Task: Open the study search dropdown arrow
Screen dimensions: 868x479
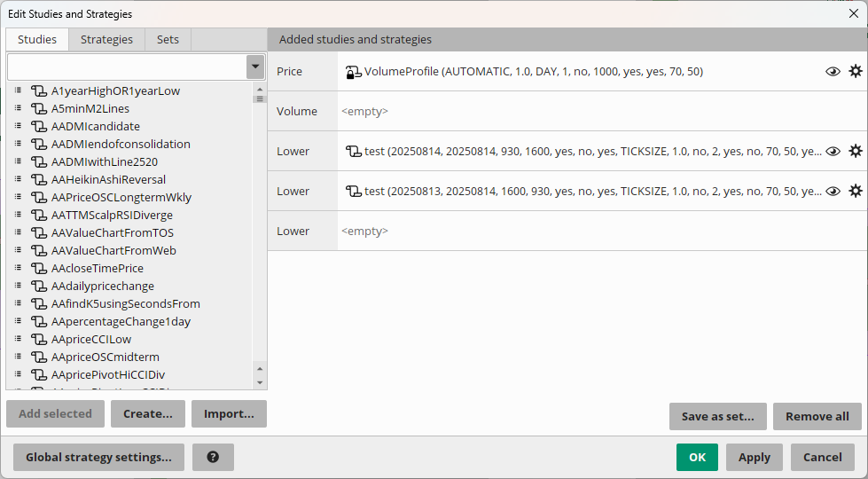Action: coord(255,67)
